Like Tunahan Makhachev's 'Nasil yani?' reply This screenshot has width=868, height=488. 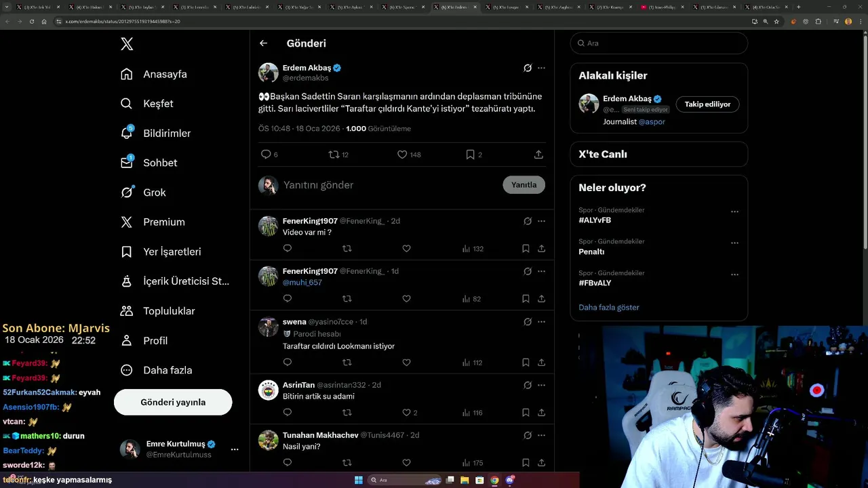[406, 463]
